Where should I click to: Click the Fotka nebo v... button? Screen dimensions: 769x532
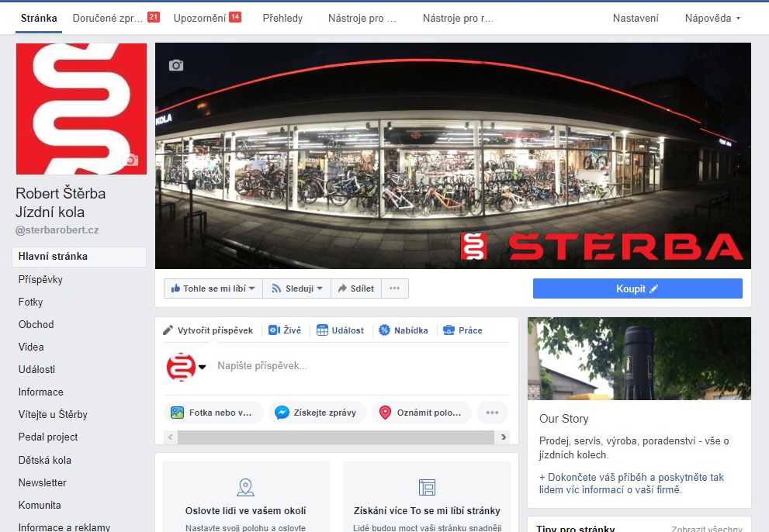[x=213, y=413]
